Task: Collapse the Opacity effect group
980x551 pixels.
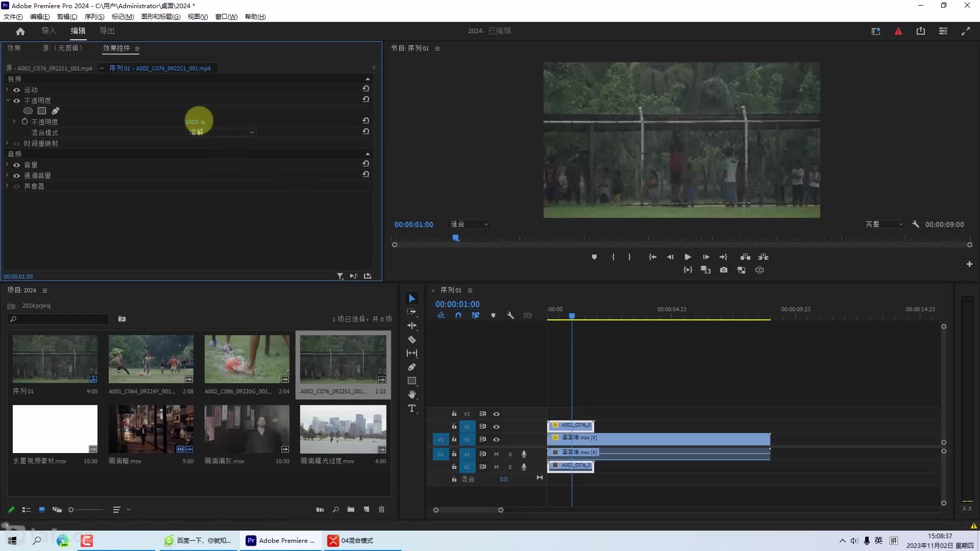Action: pyautogui.click(x=7, y=100)
